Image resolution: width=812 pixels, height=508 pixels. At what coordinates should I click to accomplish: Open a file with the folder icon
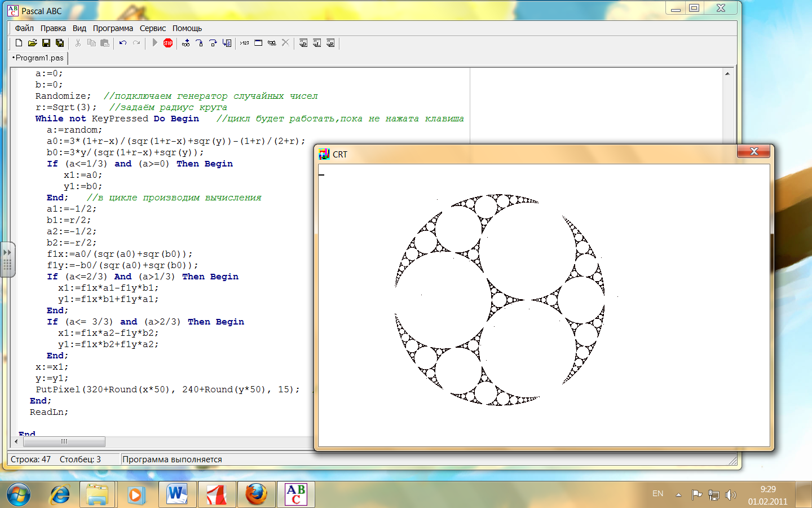pyautogui.click(x=32, y=43)
